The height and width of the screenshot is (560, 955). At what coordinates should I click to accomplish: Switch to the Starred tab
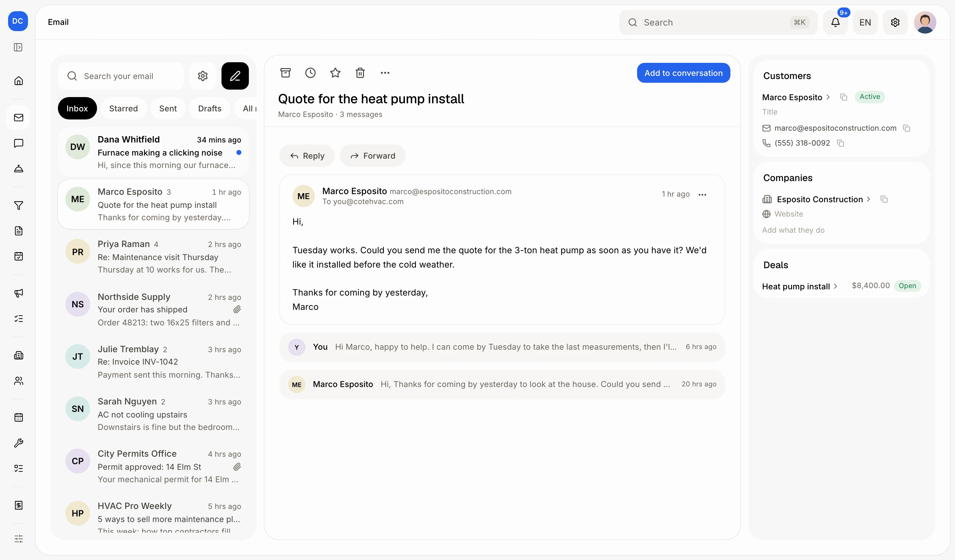(123, 108)
